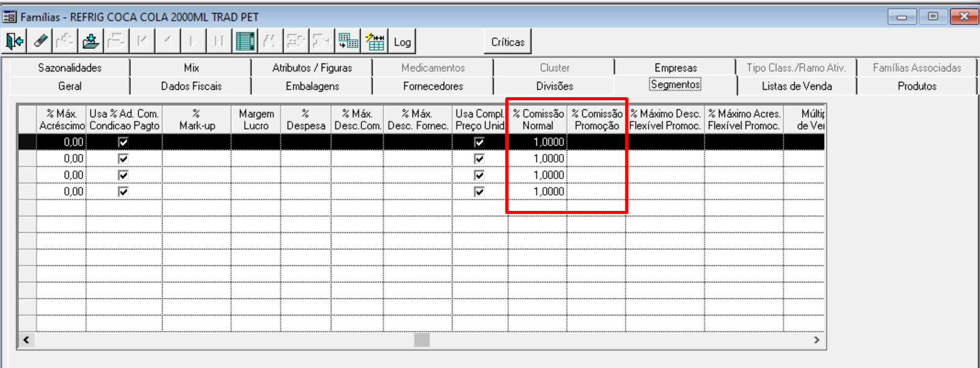This screenshot has width=980, height=368.
Task: Toggle Usa % Ad. Com. checkbox in third row
Action: tap(124, 175)
